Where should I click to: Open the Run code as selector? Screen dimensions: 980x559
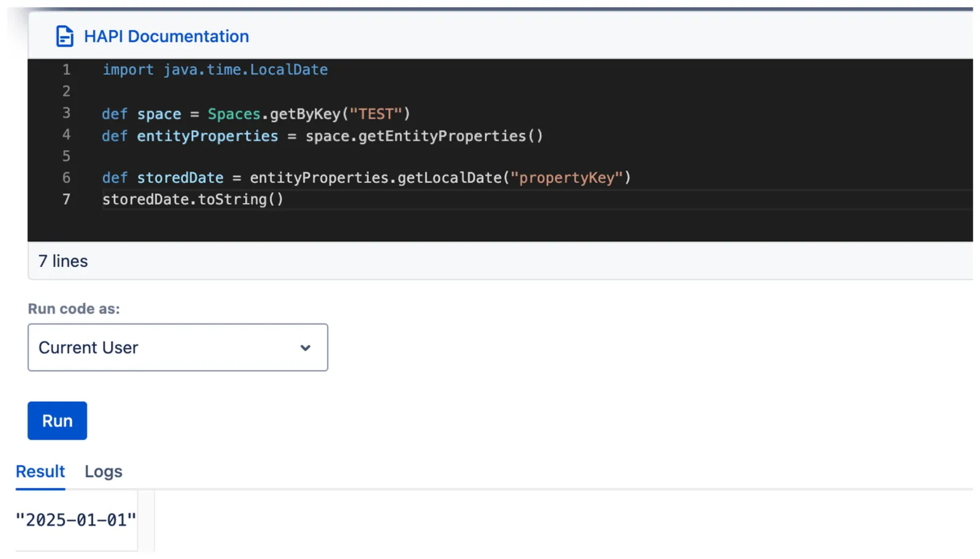tap(178, 347)
